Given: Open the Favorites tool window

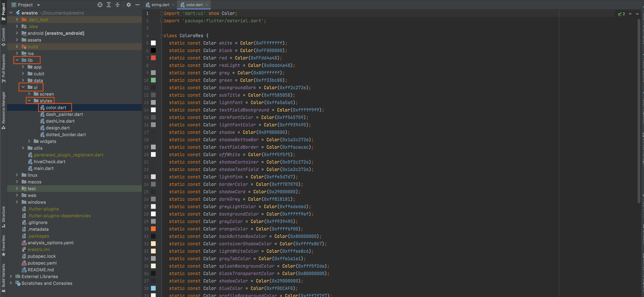Looking at the screenshot, I should click(x=4, y=246).
